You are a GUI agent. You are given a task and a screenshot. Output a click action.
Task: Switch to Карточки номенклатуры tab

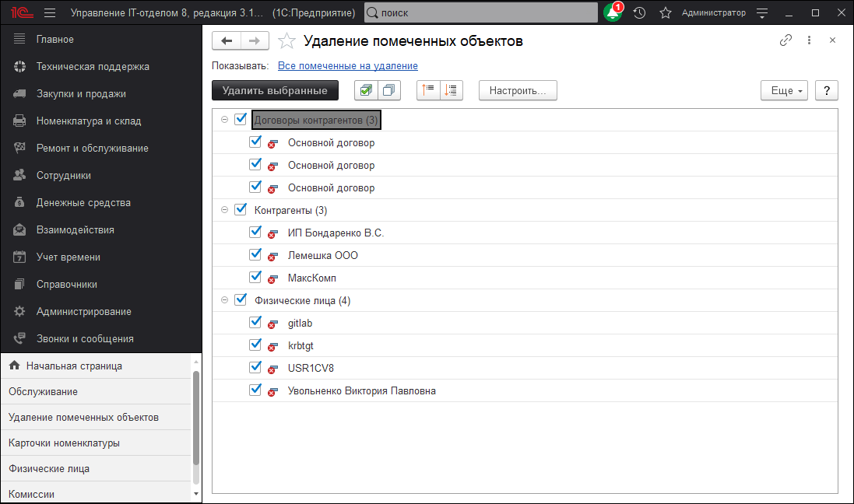[x=64, y=443]
